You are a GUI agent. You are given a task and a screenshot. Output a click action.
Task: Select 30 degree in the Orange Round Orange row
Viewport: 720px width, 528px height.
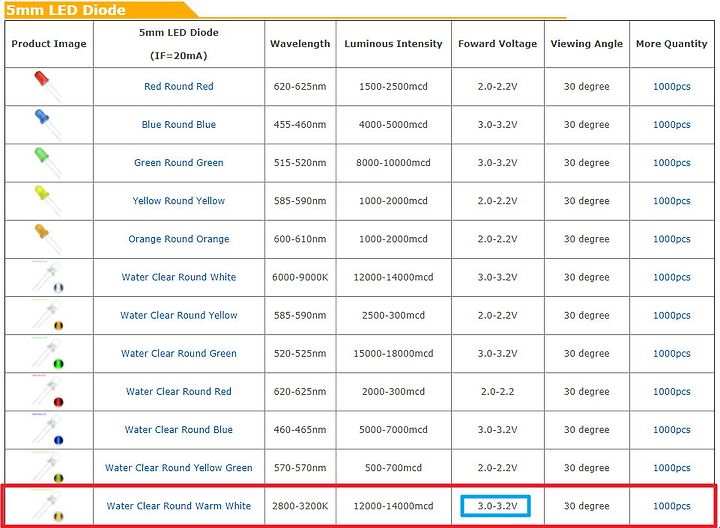point(586,239)
